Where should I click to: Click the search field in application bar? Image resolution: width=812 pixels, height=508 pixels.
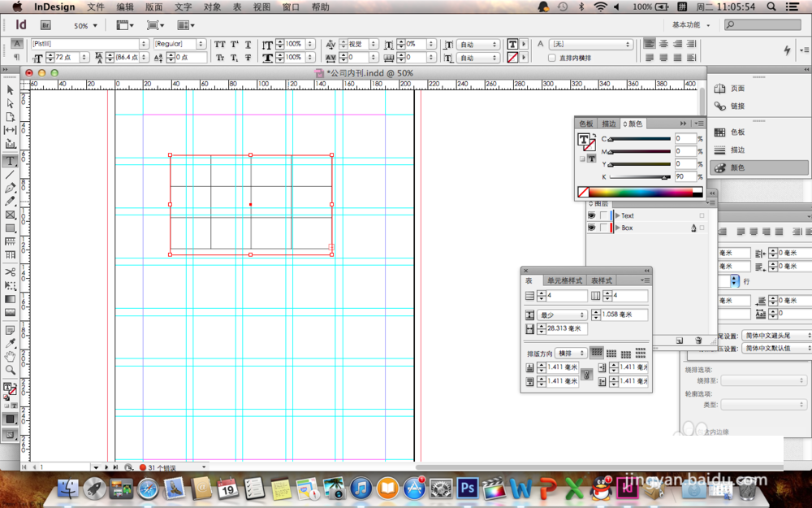coord(762,25)
